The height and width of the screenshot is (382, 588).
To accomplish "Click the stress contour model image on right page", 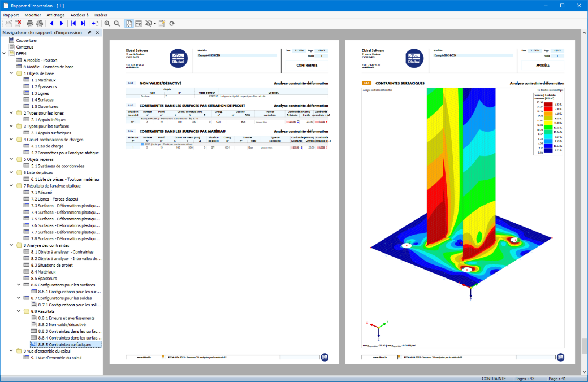I will (462, 218).
